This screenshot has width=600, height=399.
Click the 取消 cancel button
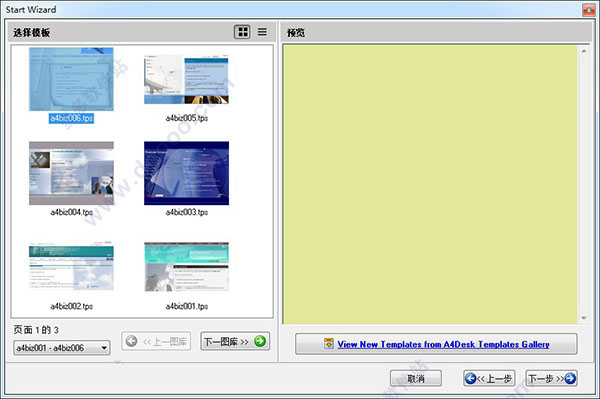416,378
